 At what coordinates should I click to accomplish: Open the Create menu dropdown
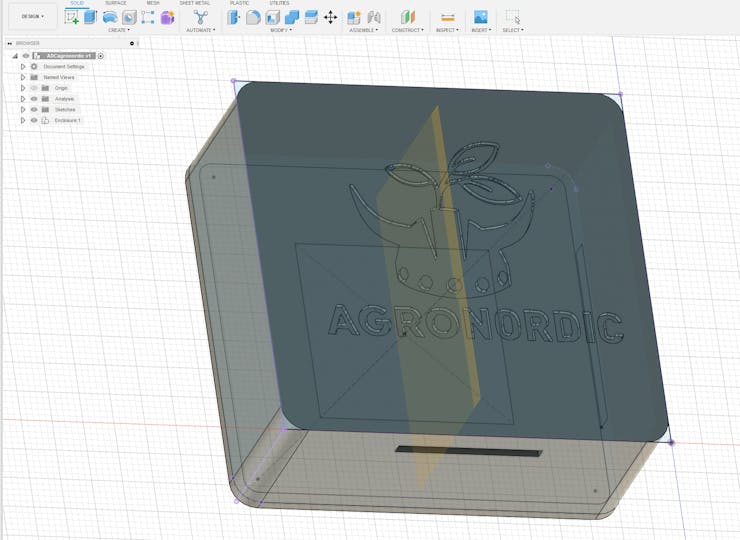[118, 30]
